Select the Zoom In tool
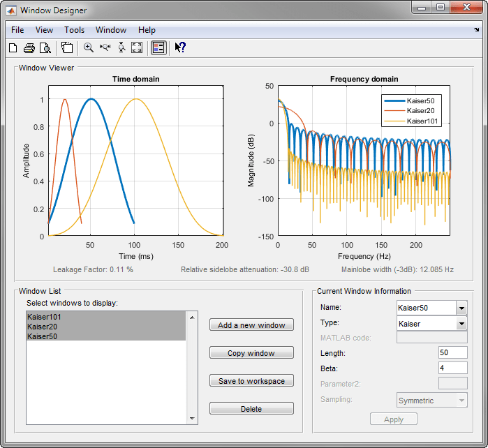This screenshot has height=448, width=488. pyautogui.click(x=89, y=47)
